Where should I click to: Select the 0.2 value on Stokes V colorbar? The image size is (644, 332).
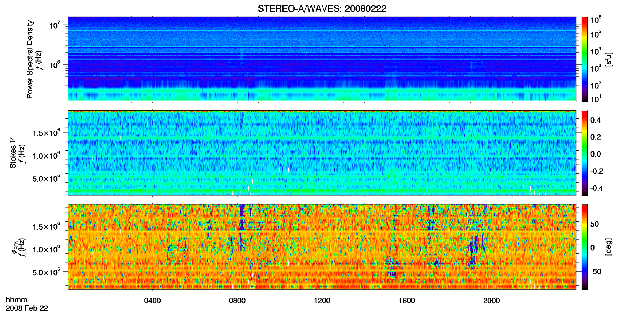click(x=595, y=137)
